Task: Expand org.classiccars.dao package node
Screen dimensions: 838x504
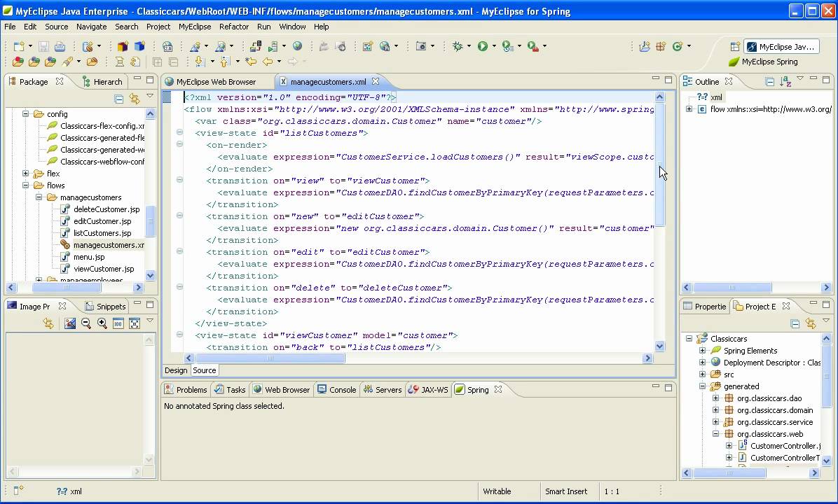Action: pos(715,398)
